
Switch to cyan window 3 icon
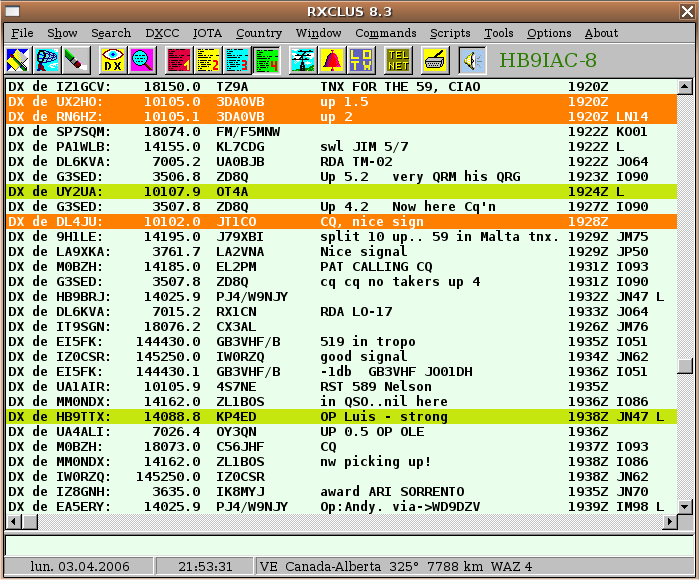pyautogui.click(x=237, y=60)
